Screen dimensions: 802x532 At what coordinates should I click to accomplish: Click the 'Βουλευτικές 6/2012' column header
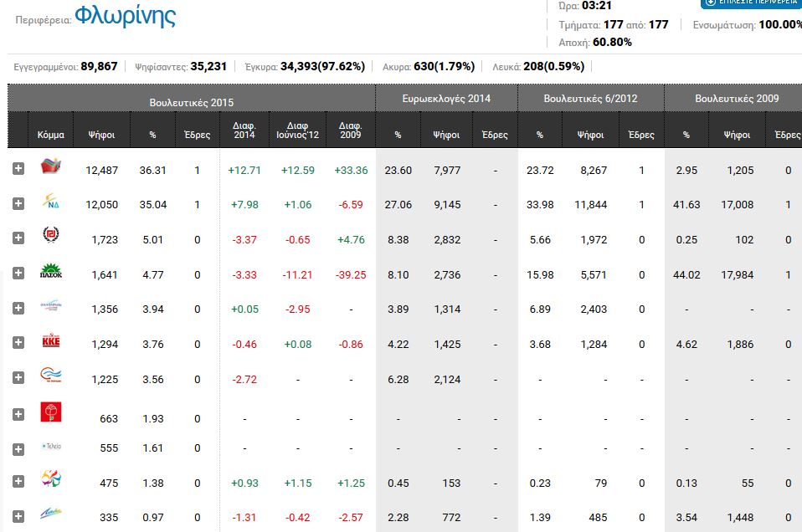coord(590,99)
